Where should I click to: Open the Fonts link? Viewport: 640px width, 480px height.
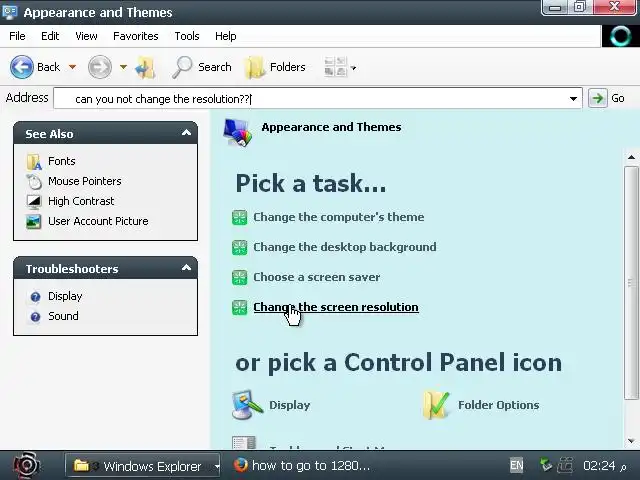click(62, 161)
